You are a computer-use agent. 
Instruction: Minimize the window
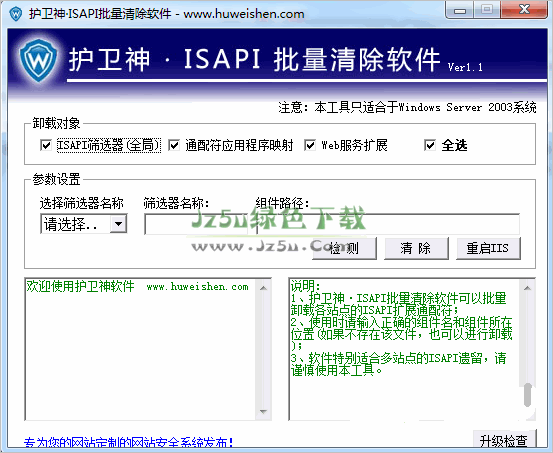click(x=460, y=10)
